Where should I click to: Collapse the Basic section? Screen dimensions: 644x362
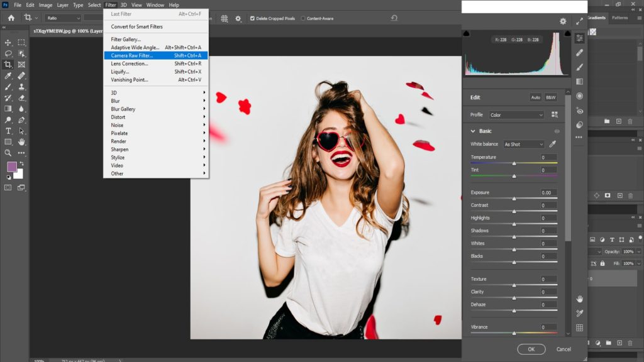(x=473, y=131)
